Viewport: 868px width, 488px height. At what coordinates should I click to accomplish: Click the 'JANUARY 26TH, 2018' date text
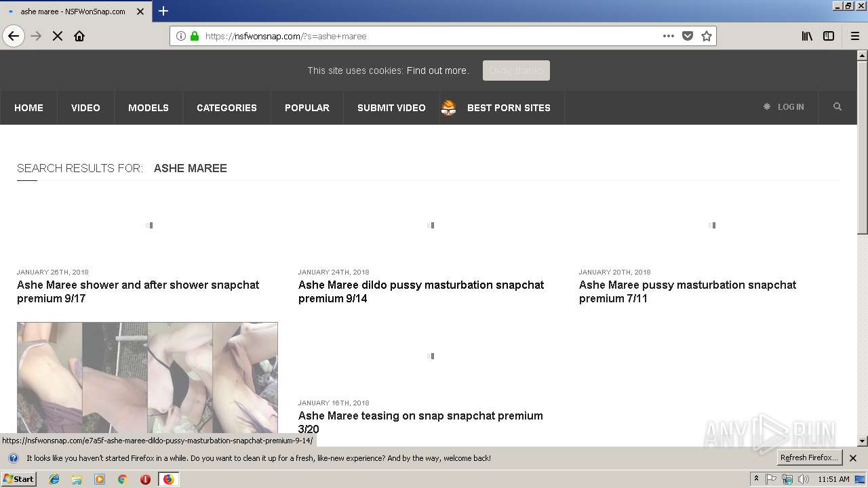(53, 272)
